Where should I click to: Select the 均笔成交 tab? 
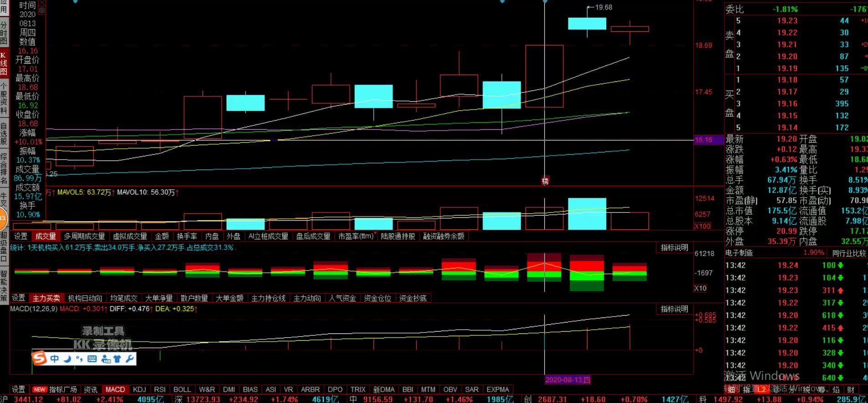pyautogui.click(x=123, y=298)
